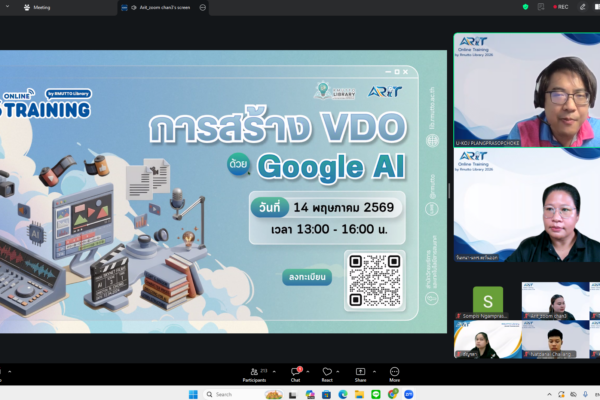
Task: Click the red REC recording indicator
Action: [x=561, y=7]
